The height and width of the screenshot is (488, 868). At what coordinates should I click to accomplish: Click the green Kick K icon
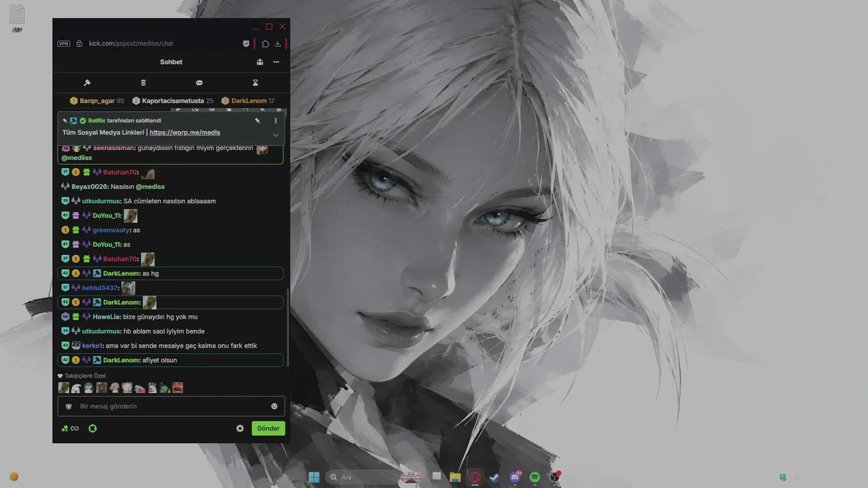(93, 428)
